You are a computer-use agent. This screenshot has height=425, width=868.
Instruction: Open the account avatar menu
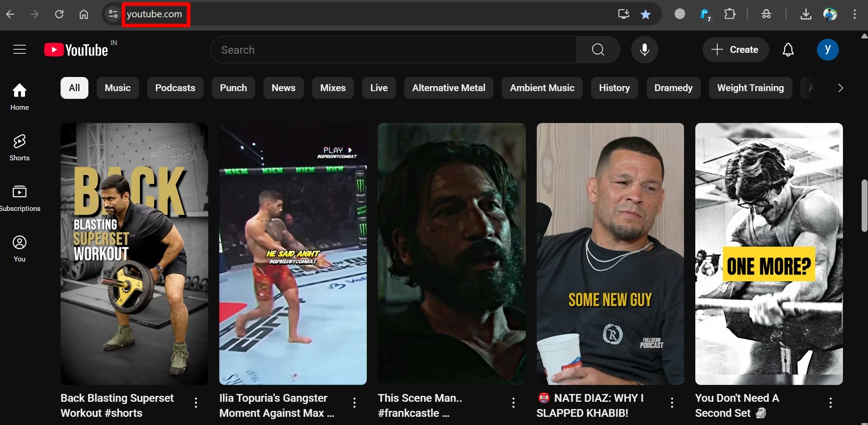tap(827, 50)
